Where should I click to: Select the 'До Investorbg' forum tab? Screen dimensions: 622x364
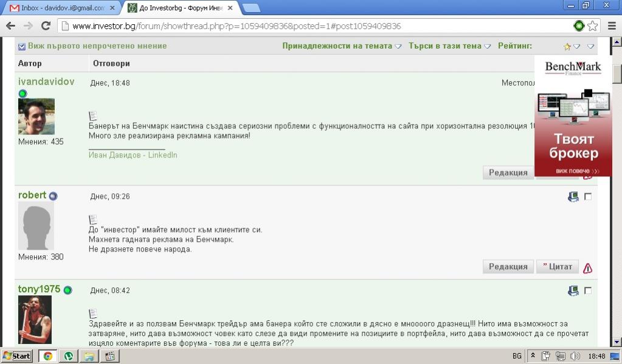pyautogui.click(x=181, y=8)
